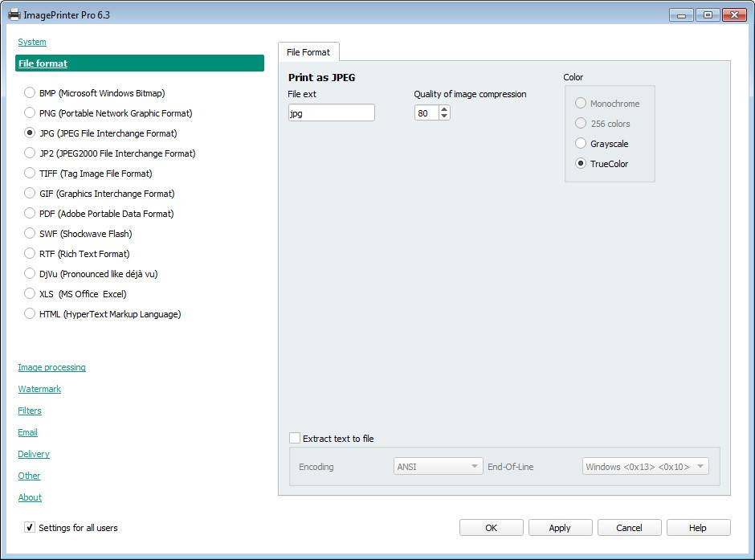Open the System section link

(x=32, y=42)
